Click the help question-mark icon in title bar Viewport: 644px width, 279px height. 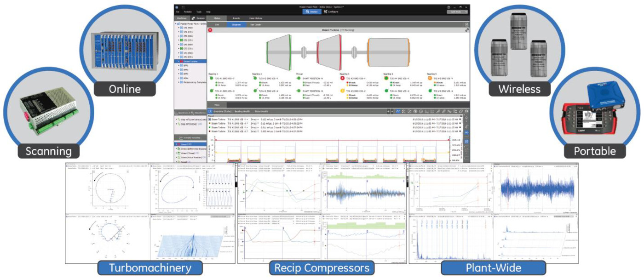coord(448,7)
